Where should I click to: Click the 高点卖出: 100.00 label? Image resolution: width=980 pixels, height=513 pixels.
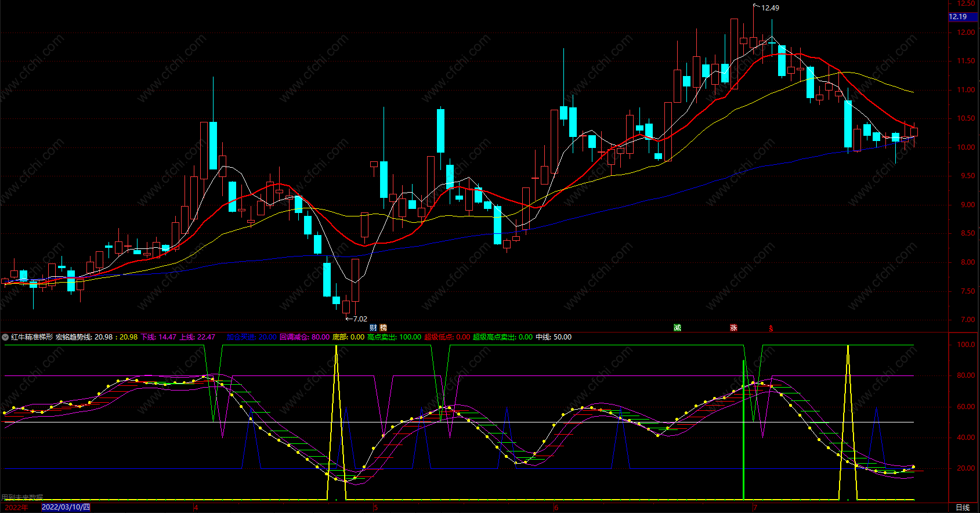pos(394,337)
